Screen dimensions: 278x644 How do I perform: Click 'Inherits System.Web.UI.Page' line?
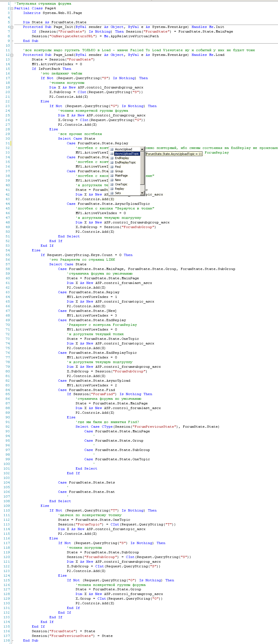tap(53, 13)
